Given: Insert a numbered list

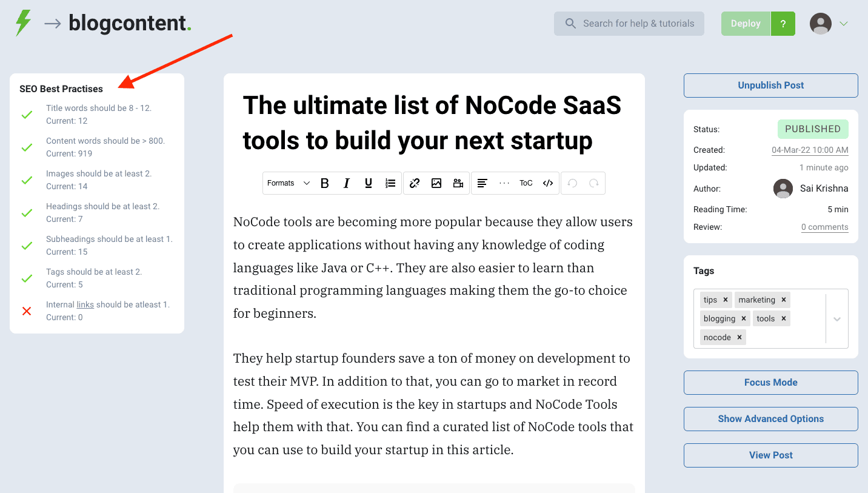Looking at the screenshot, I should [390, 183].
